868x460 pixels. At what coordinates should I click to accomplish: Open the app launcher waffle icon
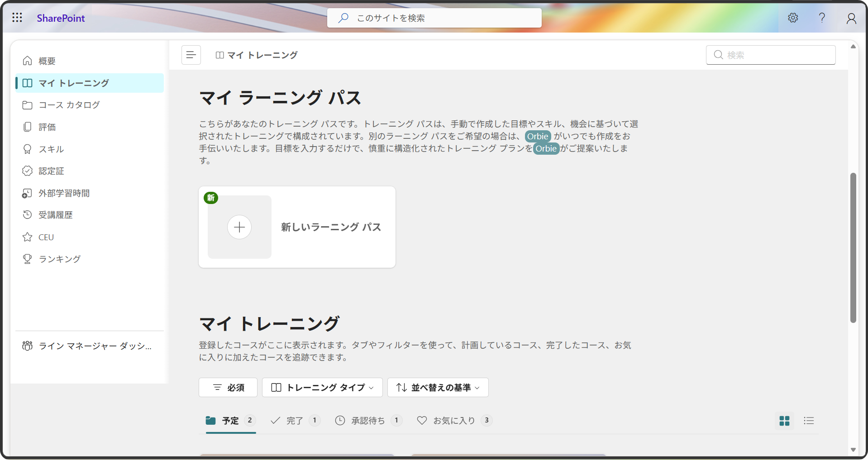17,18
